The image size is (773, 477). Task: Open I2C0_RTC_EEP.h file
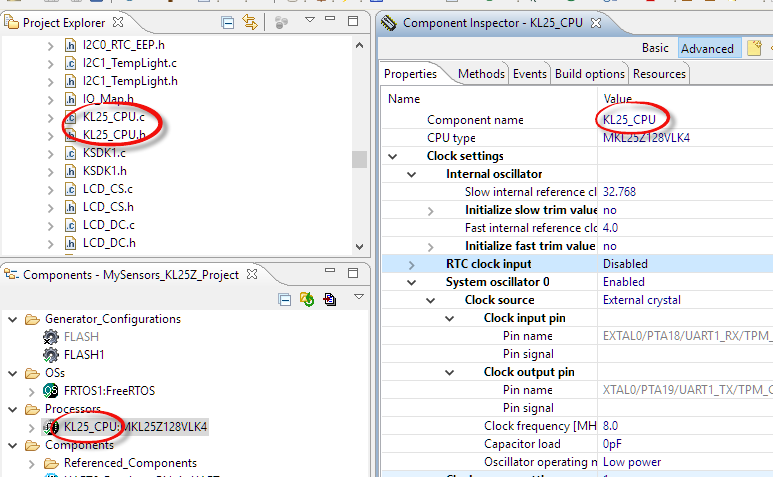click(x=123, y=45)
